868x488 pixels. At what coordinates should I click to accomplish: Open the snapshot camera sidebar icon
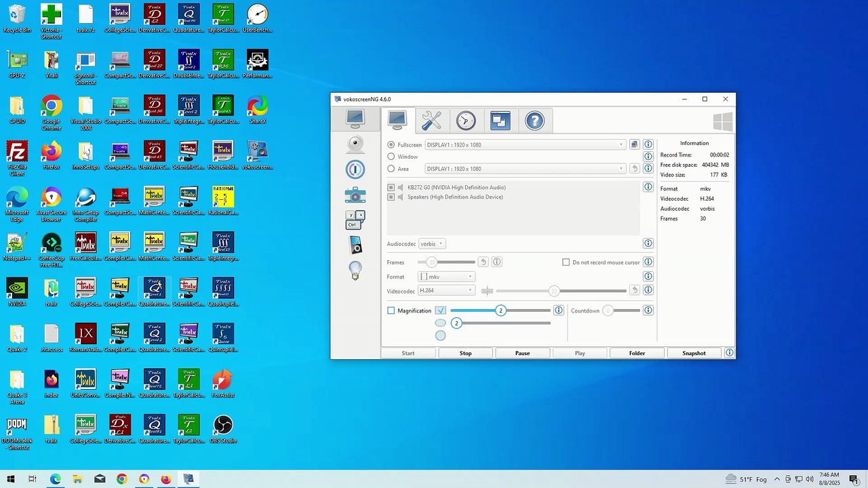[355, 195]
